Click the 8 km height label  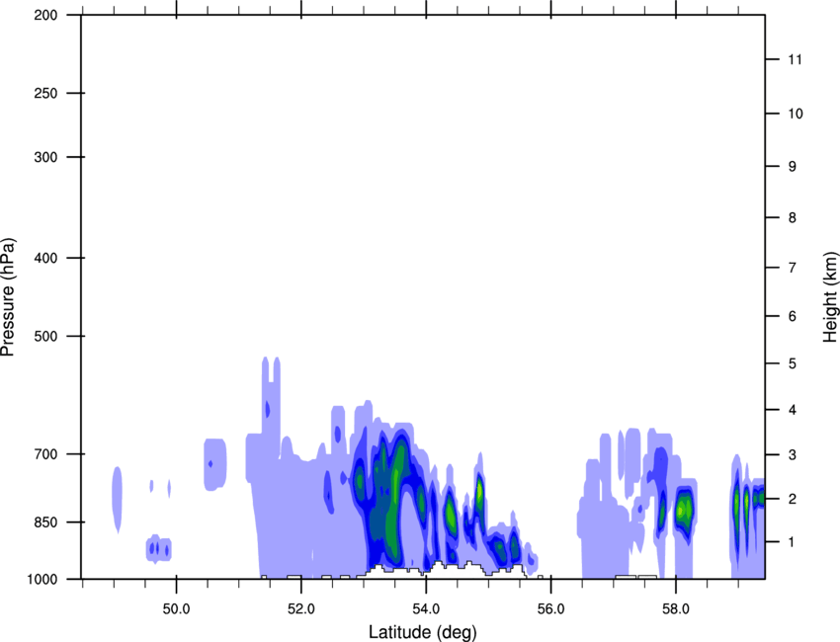793,217
